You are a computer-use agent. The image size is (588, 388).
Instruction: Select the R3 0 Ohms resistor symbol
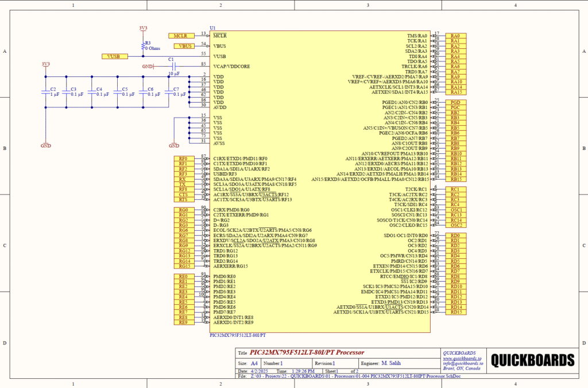[142, 45]
